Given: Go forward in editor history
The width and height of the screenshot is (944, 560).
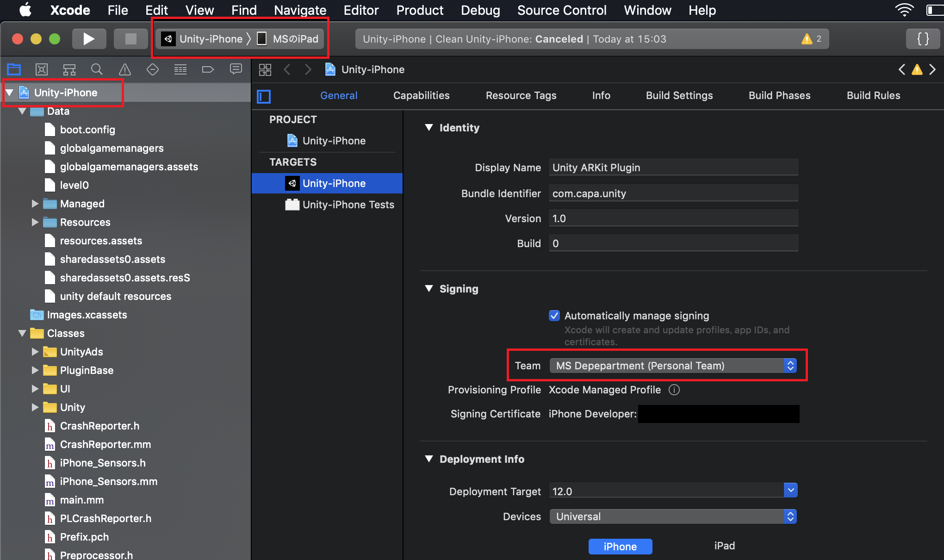Looking at the screenshot, I should click(308, 69).
